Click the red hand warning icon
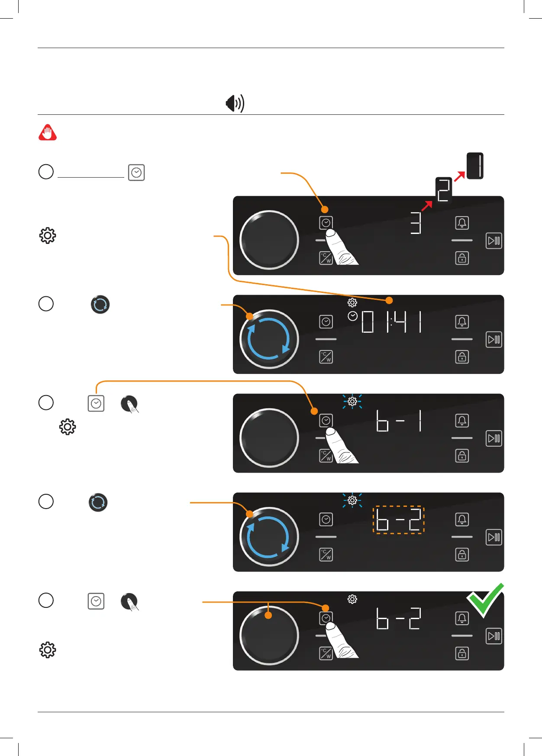This screenshot has width=542, height=756. [48, 133]
